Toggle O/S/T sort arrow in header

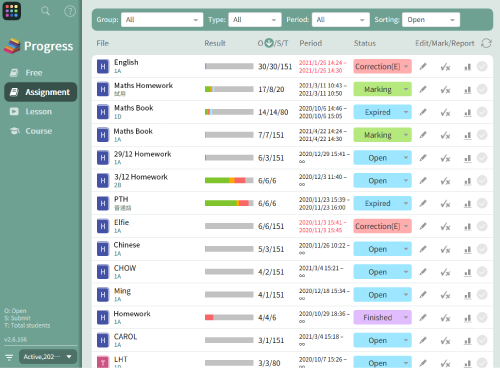[x=269, y=43]
